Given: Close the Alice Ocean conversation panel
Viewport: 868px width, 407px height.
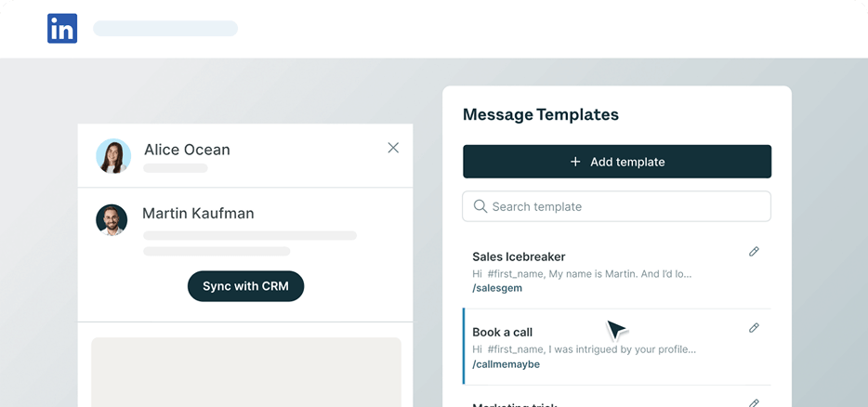Looking at the screenshot, I should click(393, 148).
